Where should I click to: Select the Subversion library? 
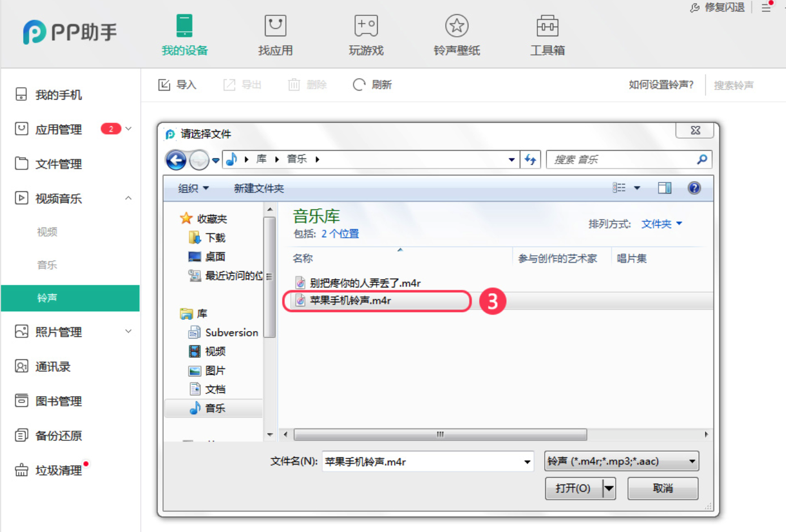[x=223, y=332]
